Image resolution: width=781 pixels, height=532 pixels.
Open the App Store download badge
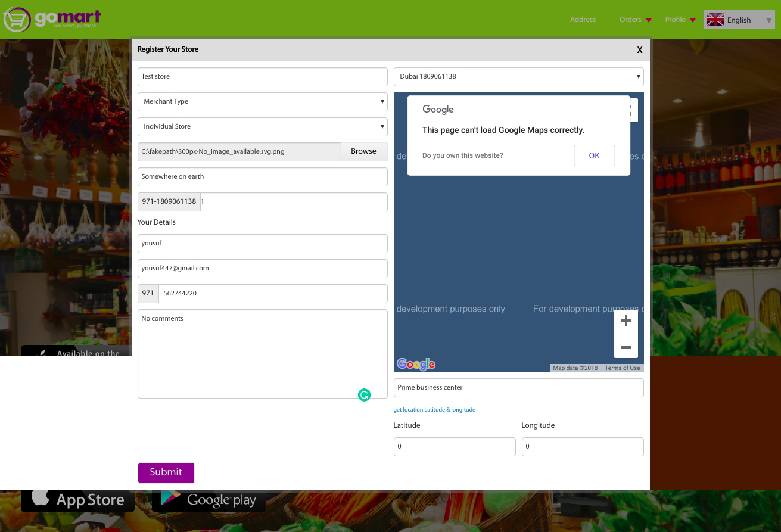tap(77, 499)
